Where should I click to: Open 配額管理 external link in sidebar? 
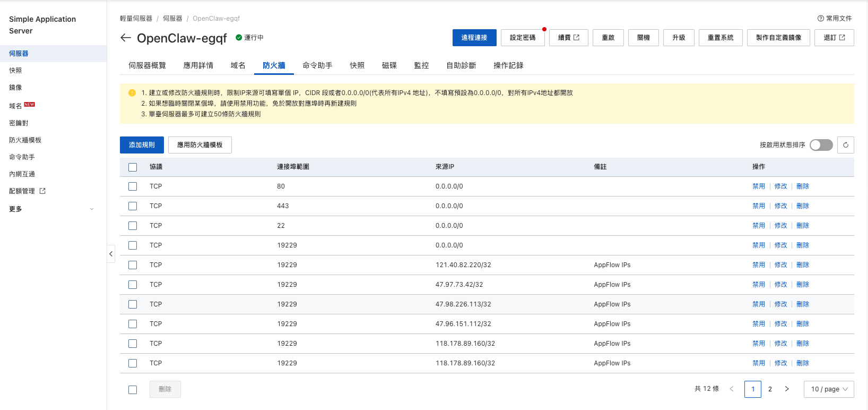tap(42, 191)
